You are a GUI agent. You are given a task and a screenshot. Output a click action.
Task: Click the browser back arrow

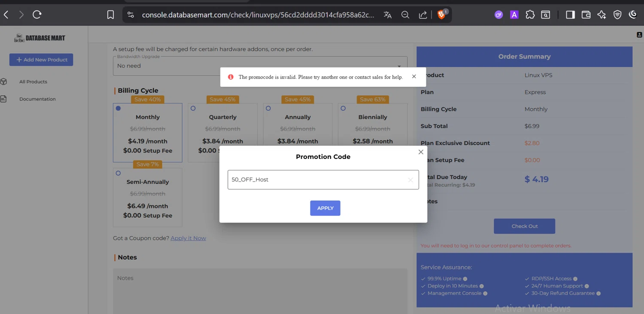(x=6, y=15)
